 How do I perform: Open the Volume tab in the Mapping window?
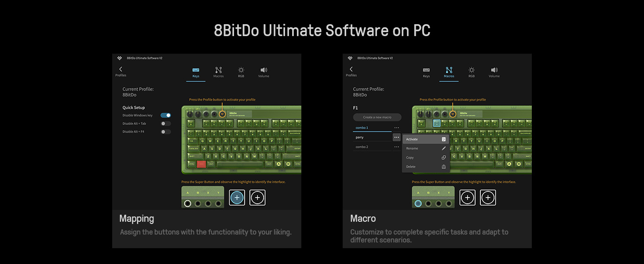tap(263, 72)
